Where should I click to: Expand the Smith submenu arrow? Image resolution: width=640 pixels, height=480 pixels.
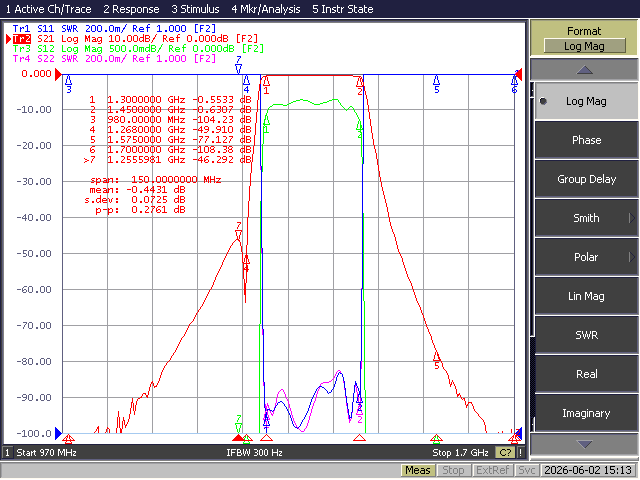(631, 218)
